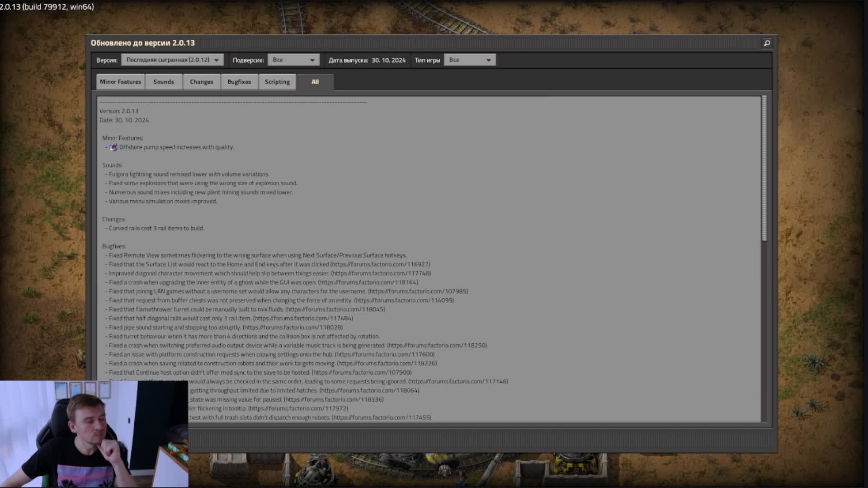Click the 'Version: 2.0.13' line in changelog

(x=119, y=111)
